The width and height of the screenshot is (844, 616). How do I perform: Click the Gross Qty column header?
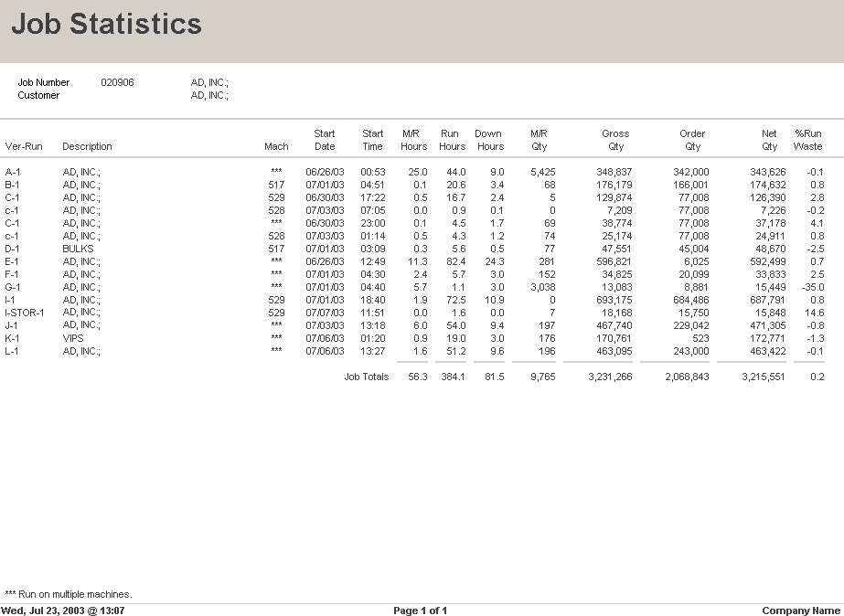[615, 140]
